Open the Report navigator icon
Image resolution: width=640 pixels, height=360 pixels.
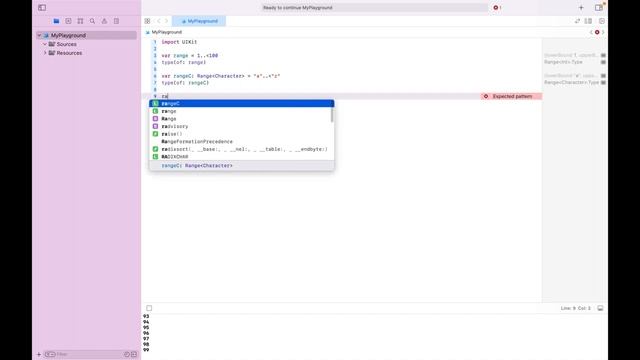(116, 21)
